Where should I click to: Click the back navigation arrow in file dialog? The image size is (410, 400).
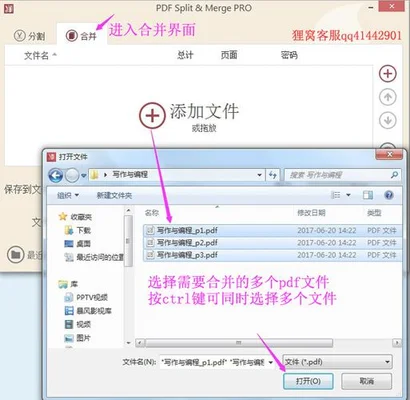point(56,175)
